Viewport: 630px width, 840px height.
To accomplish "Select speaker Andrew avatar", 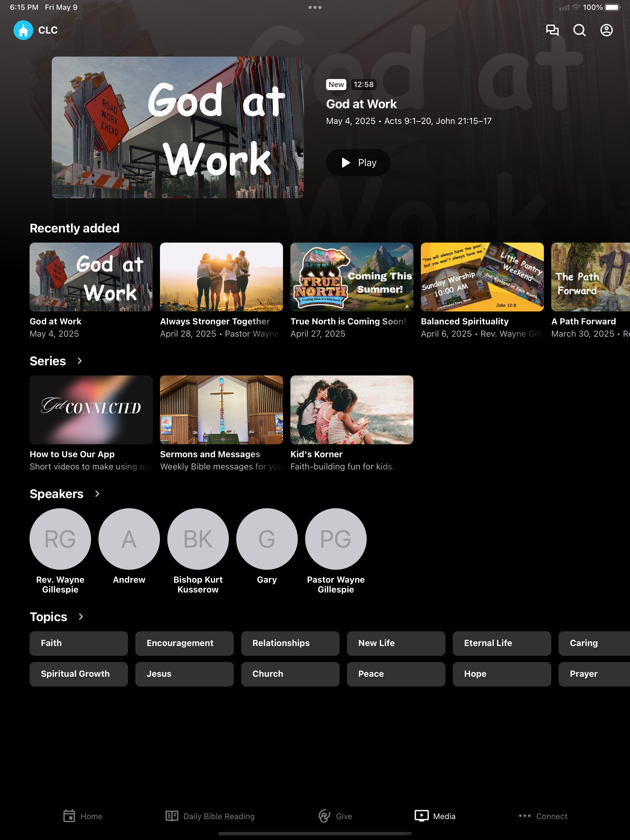I will point(129,539).
